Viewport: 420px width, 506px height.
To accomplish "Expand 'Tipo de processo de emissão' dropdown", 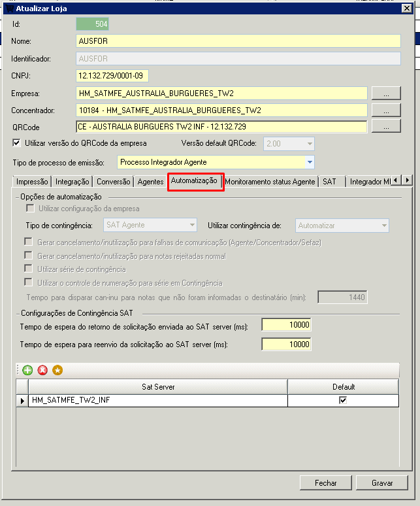I will click(x=309, y=161).
